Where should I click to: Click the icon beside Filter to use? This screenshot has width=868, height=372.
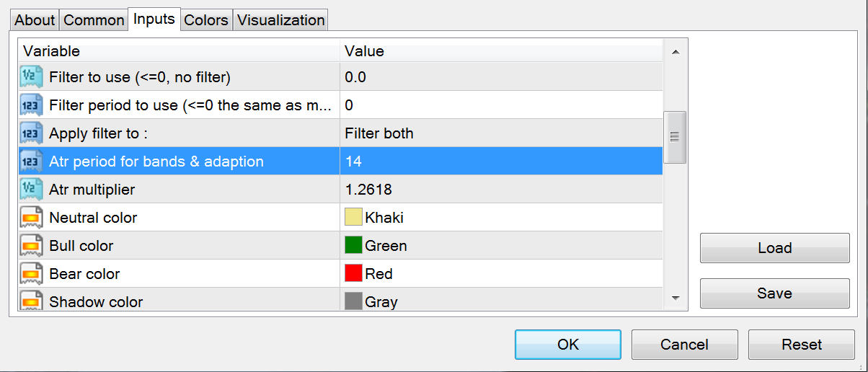coord(32,76)
